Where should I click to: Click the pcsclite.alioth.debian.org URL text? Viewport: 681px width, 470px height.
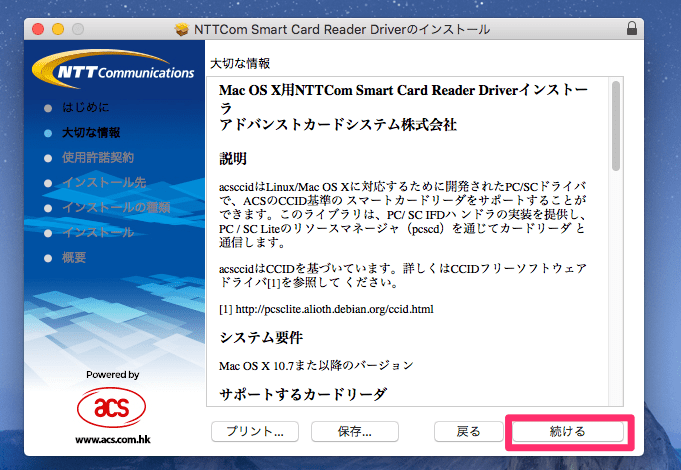tap(334, 309)
